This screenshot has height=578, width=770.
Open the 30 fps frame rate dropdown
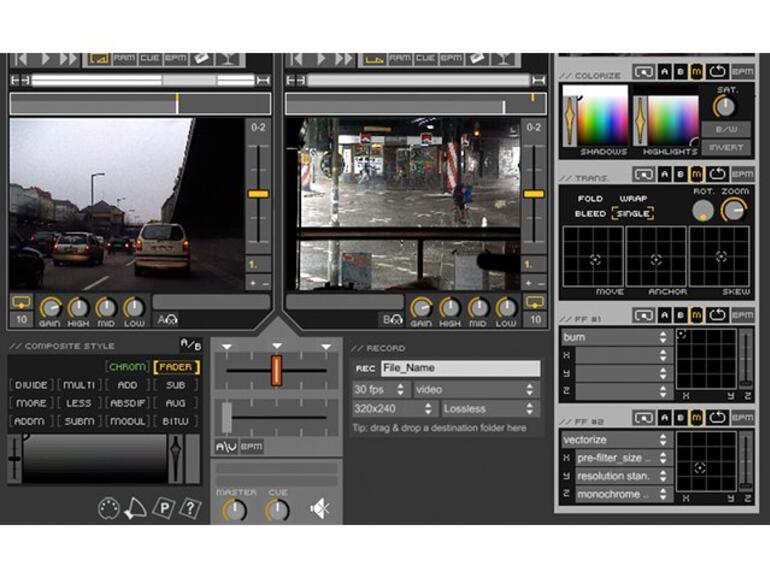click(x=379, y=389)
